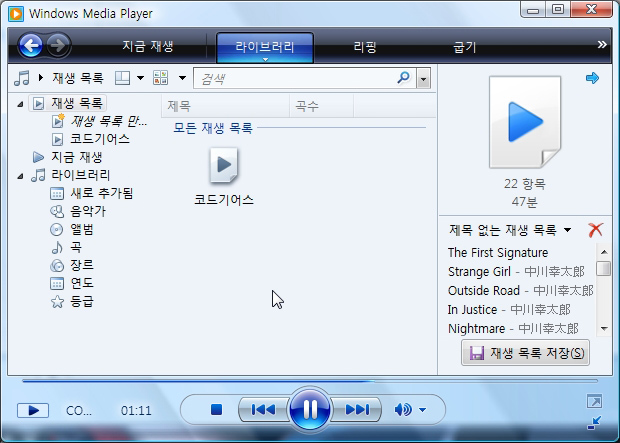Click the view options tile icon

[x=161, y=78]
